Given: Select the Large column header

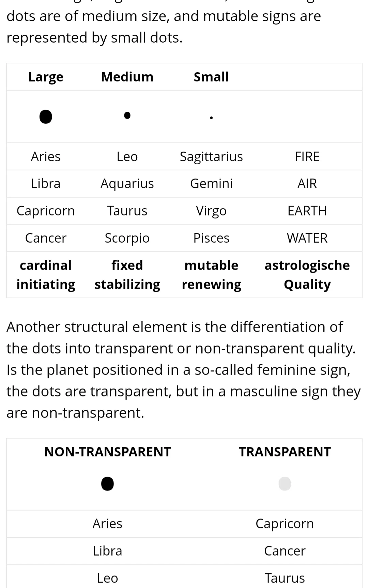Looking at the screenshot, I should coord(46,77).
